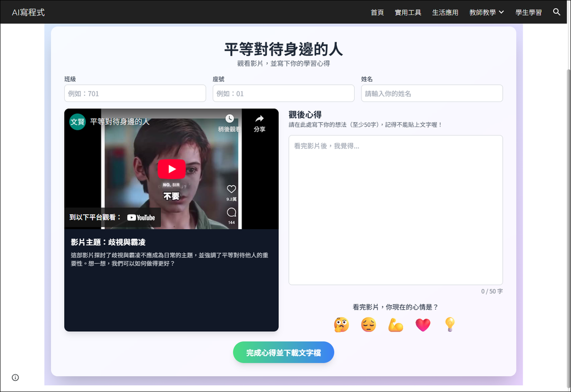Click the 觀後心得 heading
This screenshot has height=392, width=571.
pos(305,115)
